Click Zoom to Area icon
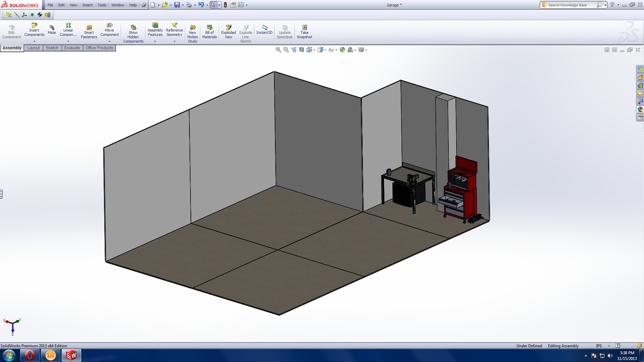The height and width of the screenshot is (362, 644). (x=286, y=50)
